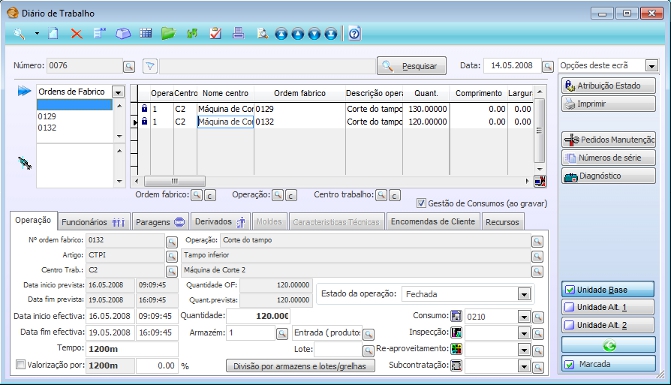This screenshot has height=385, width=671.
Task: Click the Operação clear 'c' button below grid
Action: point(291,195)
